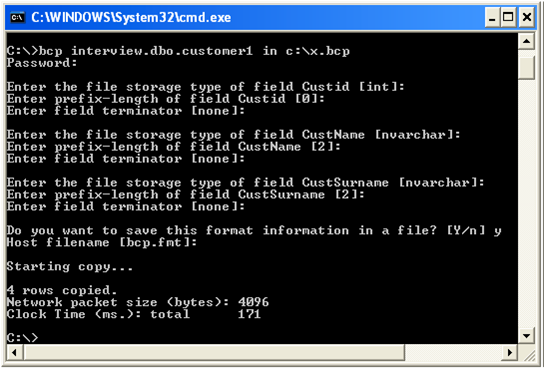
Task: Minimize the cmd.exe window
Action: click(x=492, y=17)
